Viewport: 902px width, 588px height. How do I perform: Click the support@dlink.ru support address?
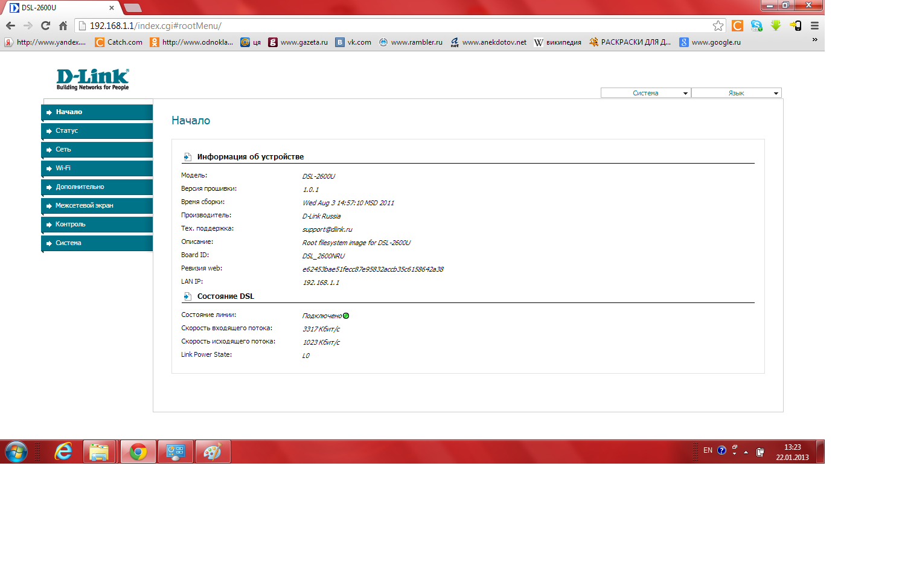coord(327,229)
